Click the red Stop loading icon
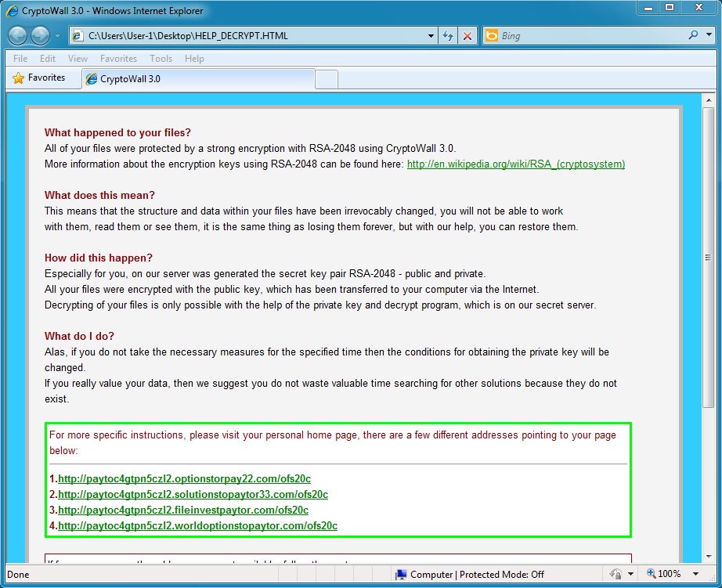The width and height of the screenshot is (722, 588). (x=467, y=36)
